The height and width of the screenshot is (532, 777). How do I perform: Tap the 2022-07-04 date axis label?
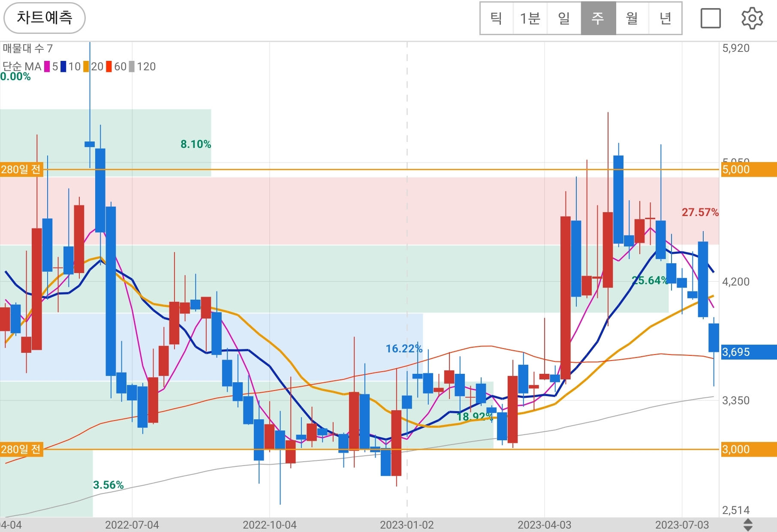point(132,525)
